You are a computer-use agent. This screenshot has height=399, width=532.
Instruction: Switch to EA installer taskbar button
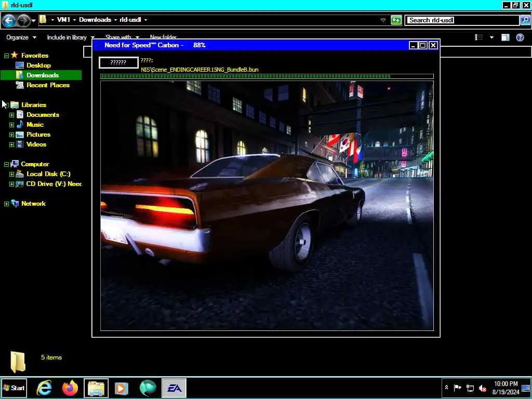pyautogui.click(x=174, y=388)
